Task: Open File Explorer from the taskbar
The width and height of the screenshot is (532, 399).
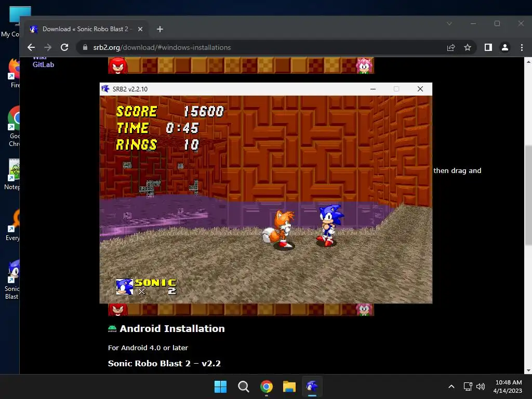Action: click(289, 387)
